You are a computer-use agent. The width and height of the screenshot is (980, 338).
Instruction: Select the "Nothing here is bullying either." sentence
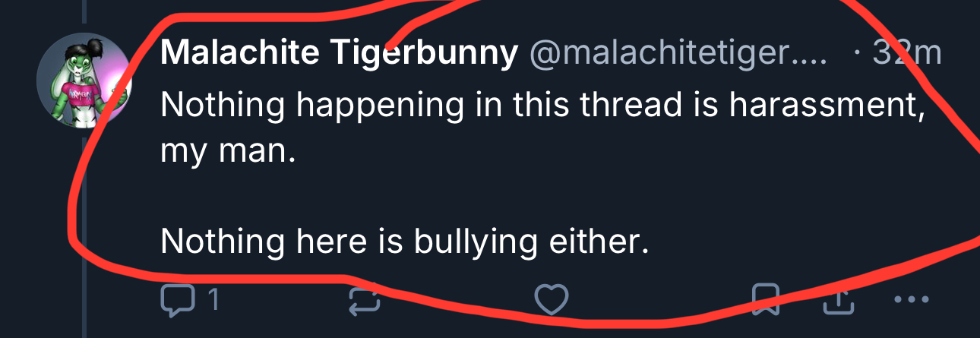(x=404, y=242)
